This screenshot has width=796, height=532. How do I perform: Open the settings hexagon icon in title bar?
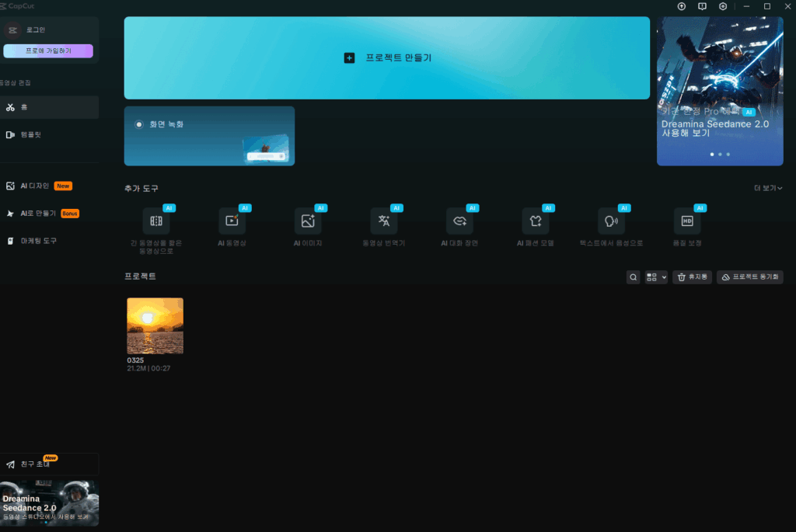click(723, 6)
